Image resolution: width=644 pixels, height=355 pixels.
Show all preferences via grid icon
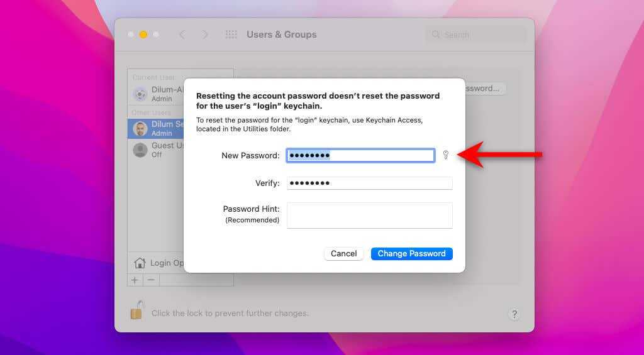[231, 35]
